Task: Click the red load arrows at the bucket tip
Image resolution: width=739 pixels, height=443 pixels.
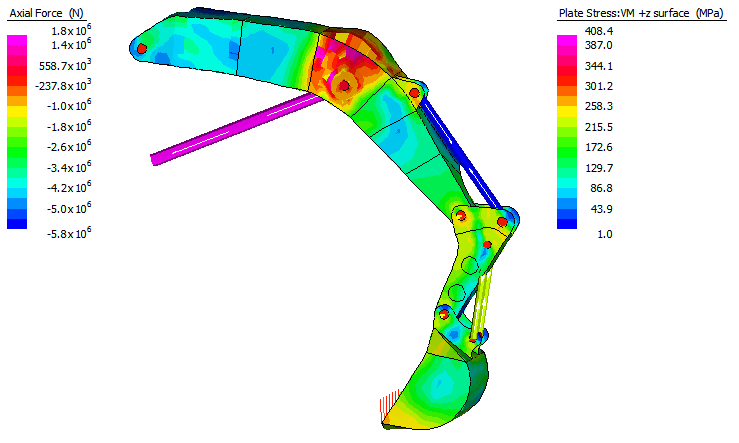Action: (389, 404)
